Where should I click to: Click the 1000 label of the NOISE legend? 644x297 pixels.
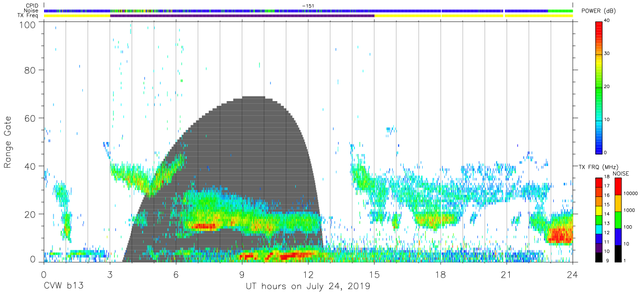tap(630, 210)
